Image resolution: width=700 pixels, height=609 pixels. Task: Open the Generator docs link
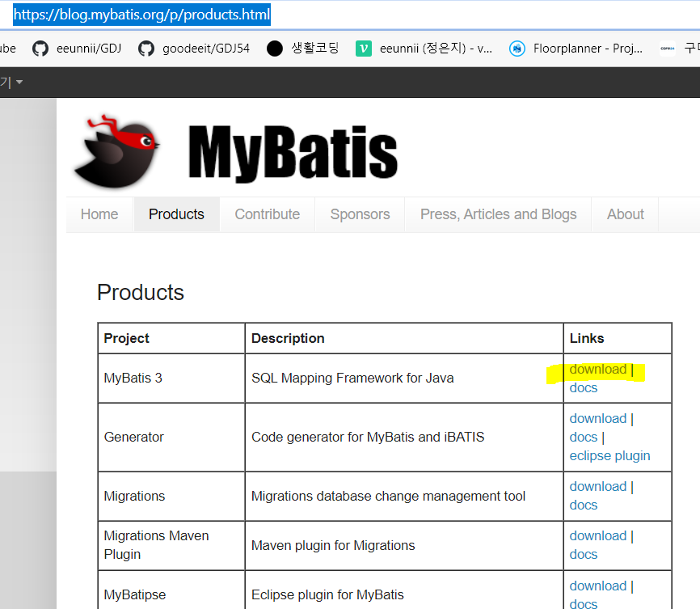pos(583,437)
